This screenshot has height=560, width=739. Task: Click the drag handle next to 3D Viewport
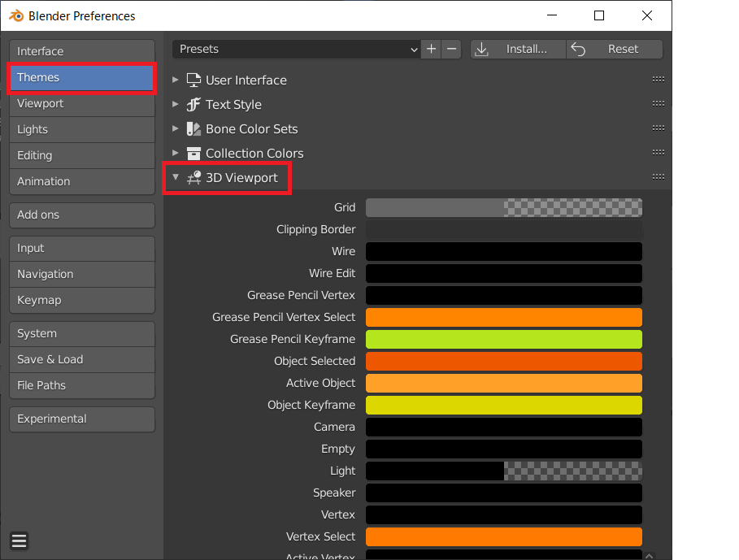point(658,176)
